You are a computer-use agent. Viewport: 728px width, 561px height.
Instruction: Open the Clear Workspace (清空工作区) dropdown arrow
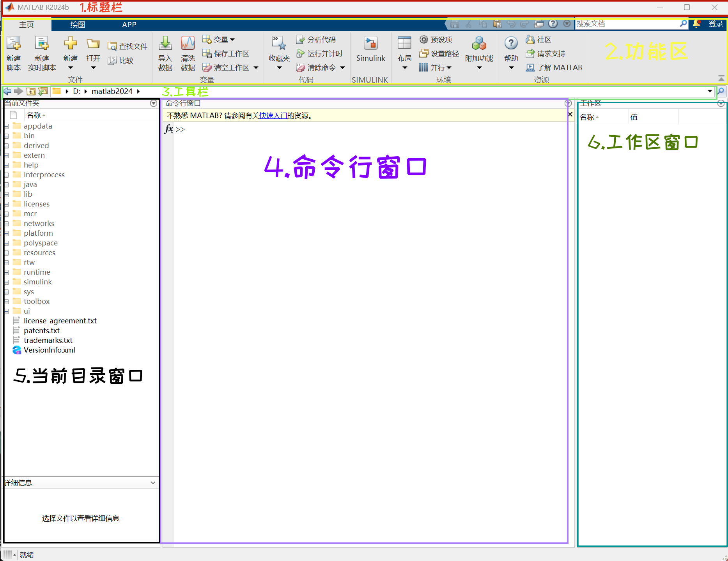pyautogui.click(x=256, y=67)
